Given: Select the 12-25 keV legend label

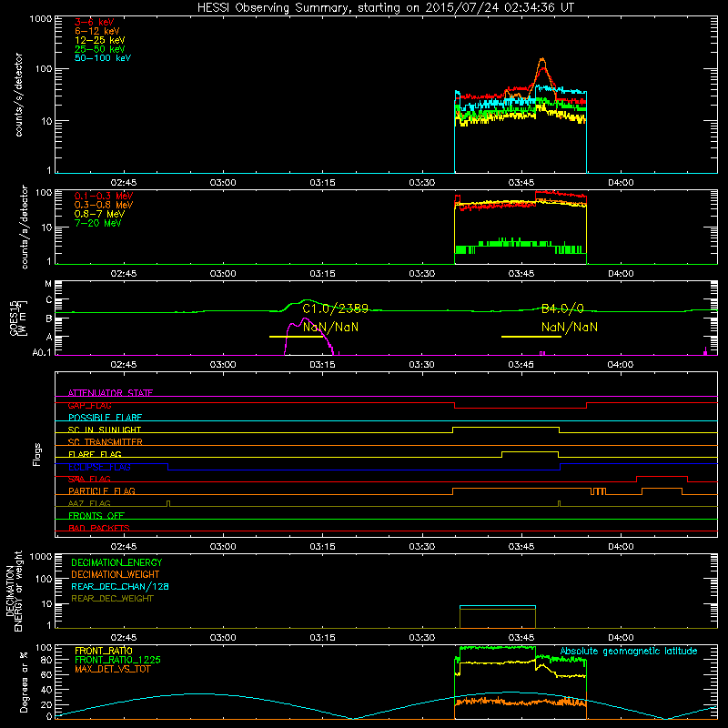Looking at the screenshot, I should 99,40.
